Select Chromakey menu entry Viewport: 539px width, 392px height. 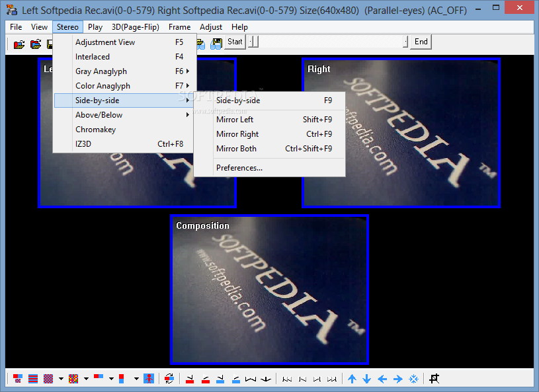(x=125, y=130)
